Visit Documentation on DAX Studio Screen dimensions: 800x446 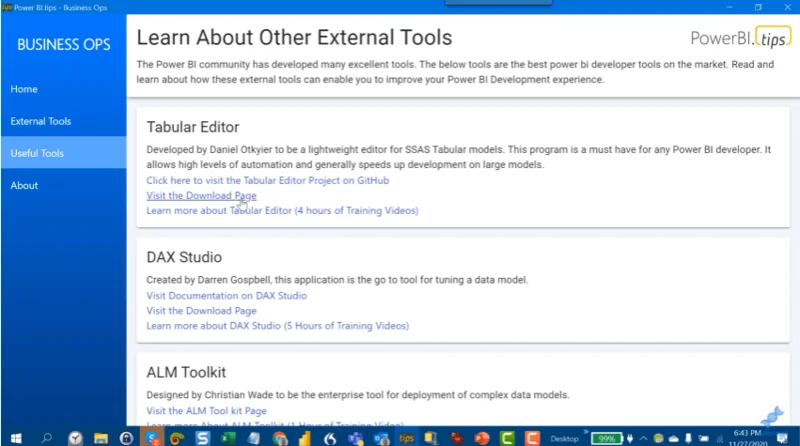[x=227, y=296]
